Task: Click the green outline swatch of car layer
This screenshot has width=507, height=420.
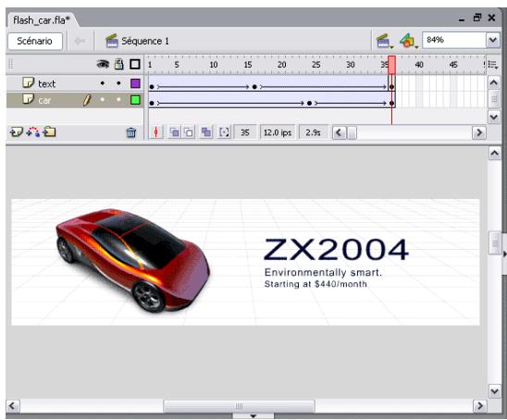Action: point(135,100)
